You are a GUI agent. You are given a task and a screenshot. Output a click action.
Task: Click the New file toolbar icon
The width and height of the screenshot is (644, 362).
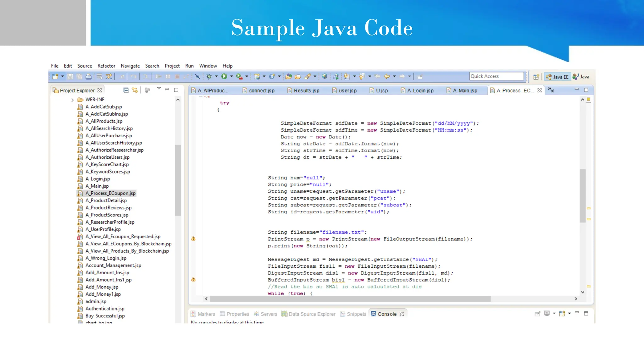[55, 76]
